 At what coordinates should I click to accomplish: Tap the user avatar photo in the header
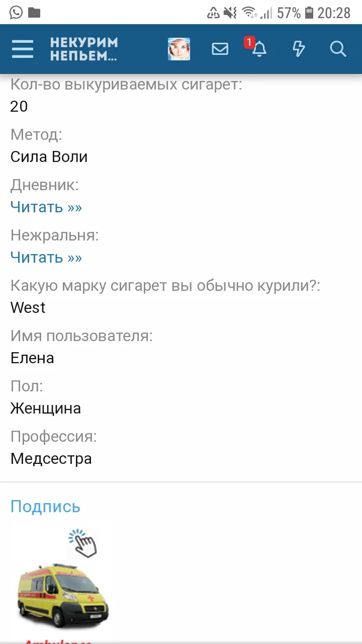point(179,49)
